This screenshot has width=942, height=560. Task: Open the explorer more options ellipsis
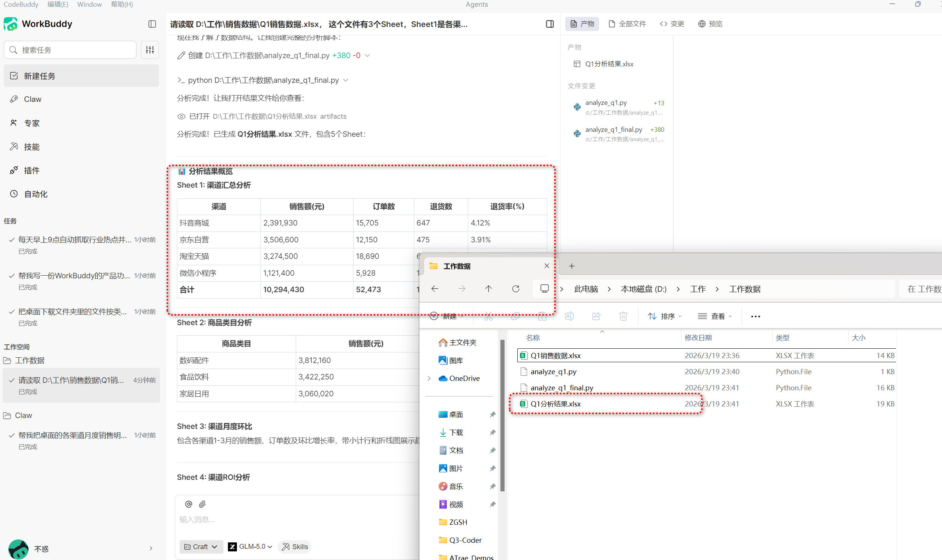pos(755,316)
